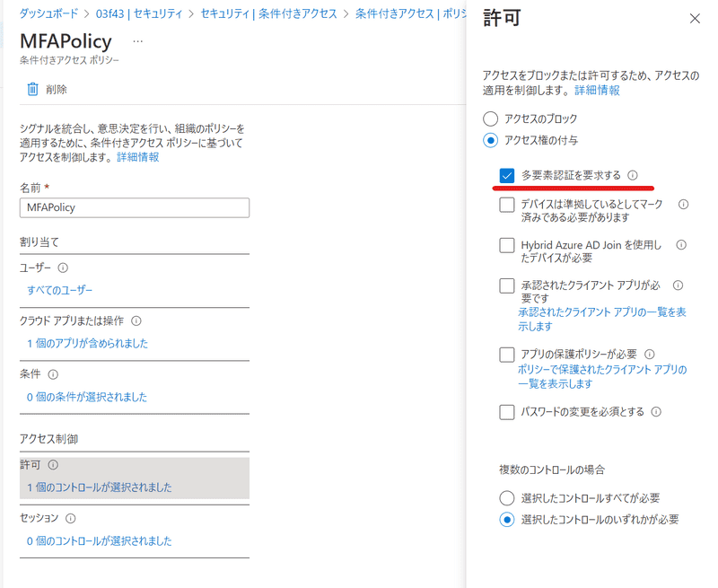Viewport: 718px width, 588px height.
Task: Enable パスワードの変更を必須とする checkbox
Action: (x=507, y=412)
